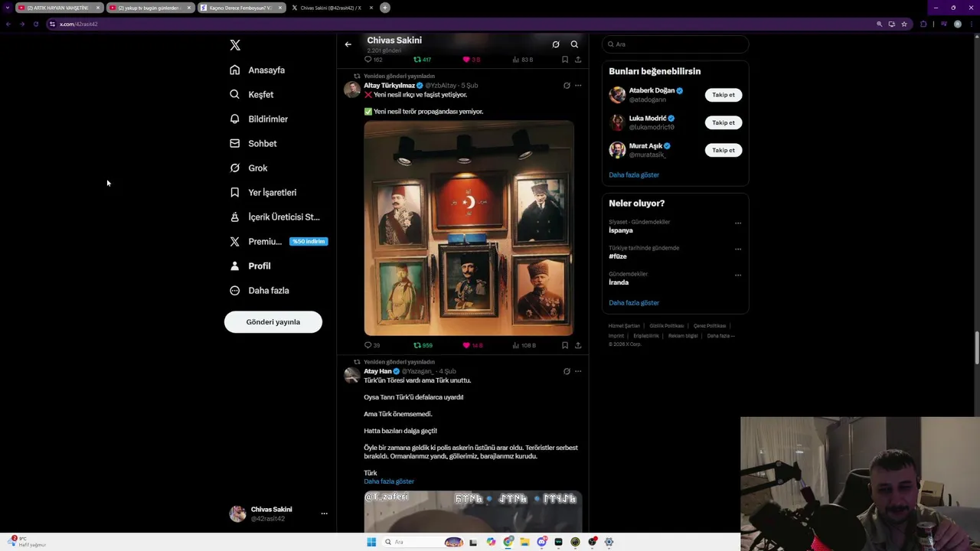View analytics showing 83 B

click(x=522, y=59)
